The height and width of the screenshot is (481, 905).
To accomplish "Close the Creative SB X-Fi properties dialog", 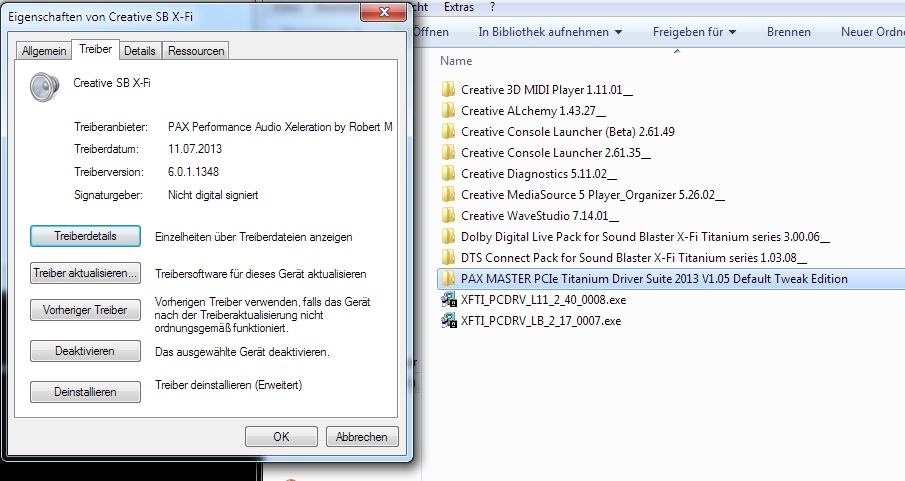I will [x=384, y=12].
